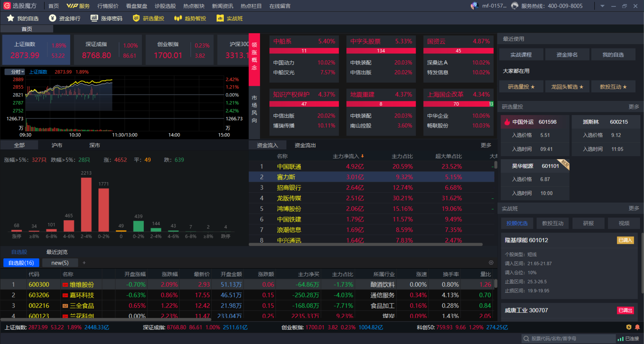Screen dimensions: 644x344
Task: Click the 趋势智投 candlestick icon
Action: coord(178,18)
